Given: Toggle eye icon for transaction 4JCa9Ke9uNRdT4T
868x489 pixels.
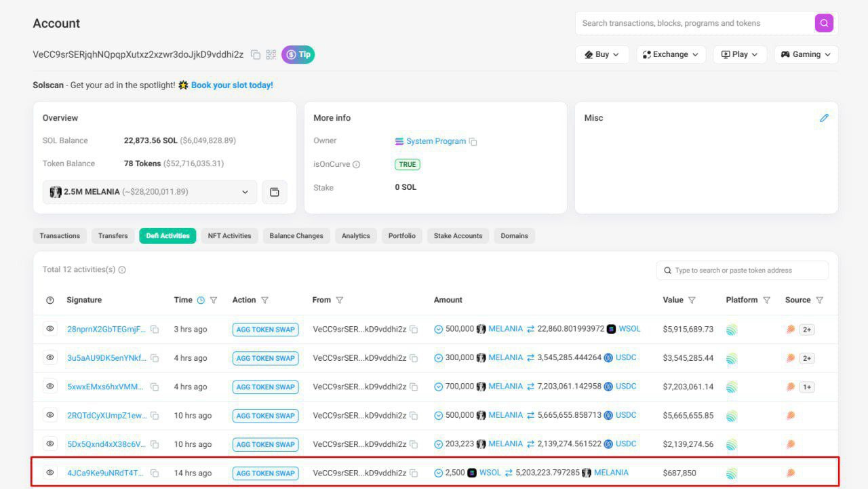Looking at the screenshot, I should 50,473.
